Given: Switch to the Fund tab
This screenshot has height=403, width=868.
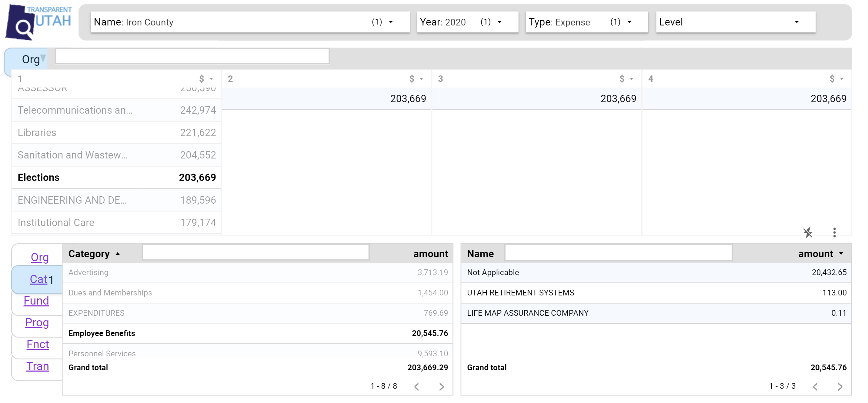Looking at the screenshot, I should point(36,301).
